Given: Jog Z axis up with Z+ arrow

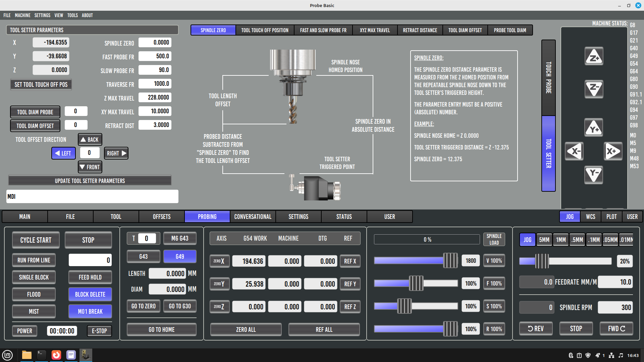Looking at the screenshot, I should [x=594, y=56].
